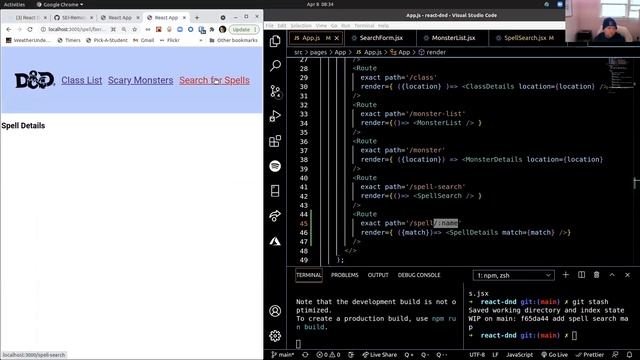Switch to SpellSearch.jsx editor tab
The image size is (640, 360).
(x=525, y=38)
